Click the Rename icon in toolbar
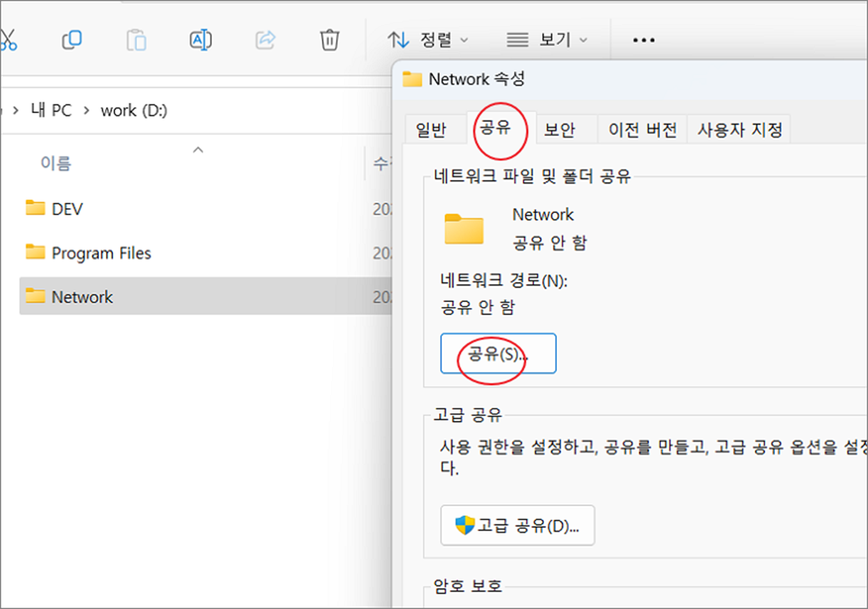868x609 pixels. pyautogui.click(x=201, y=40)
